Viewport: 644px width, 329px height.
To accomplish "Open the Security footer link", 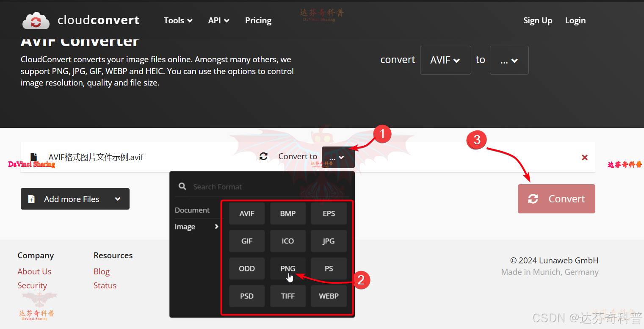I will click(32, 285).
